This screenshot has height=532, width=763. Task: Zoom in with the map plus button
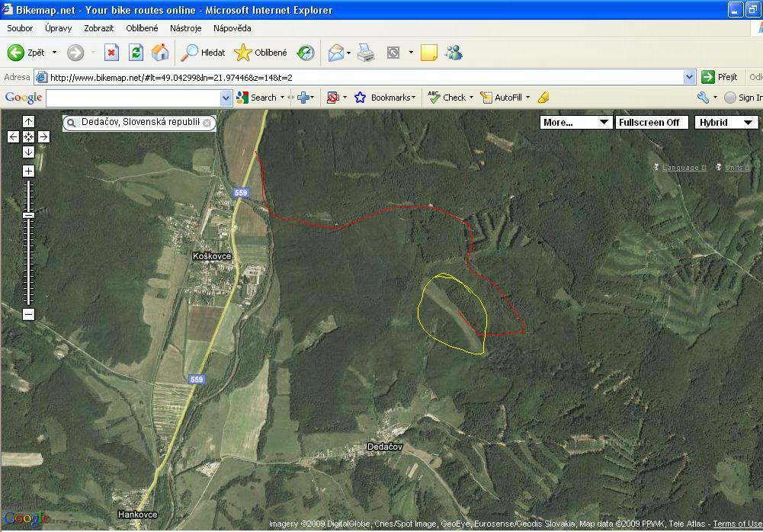(x=28, y=171)
